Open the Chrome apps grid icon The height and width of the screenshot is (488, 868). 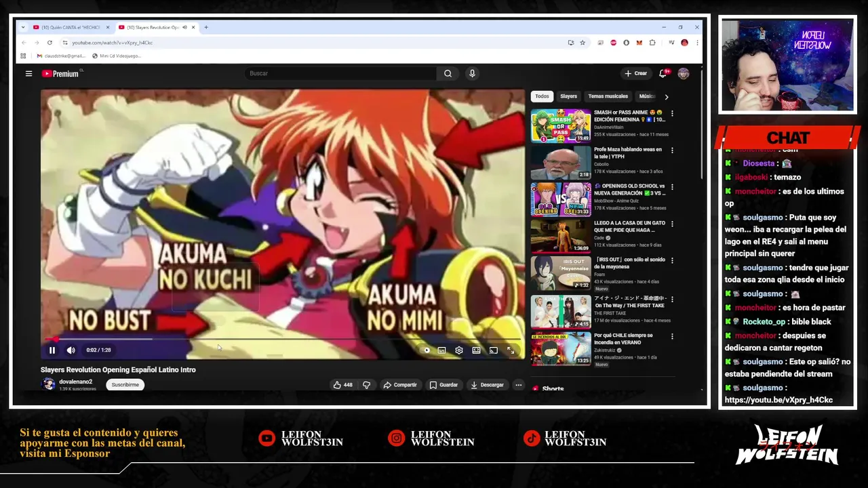click(x=23, y=56)
